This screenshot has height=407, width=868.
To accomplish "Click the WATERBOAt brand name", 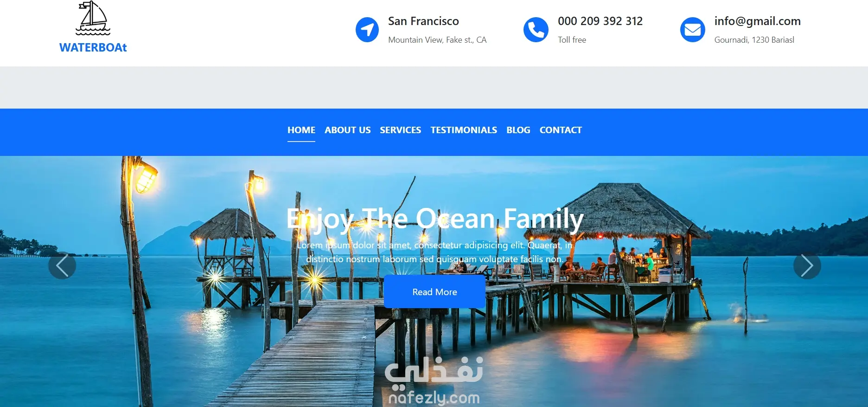I will [93, 47].
